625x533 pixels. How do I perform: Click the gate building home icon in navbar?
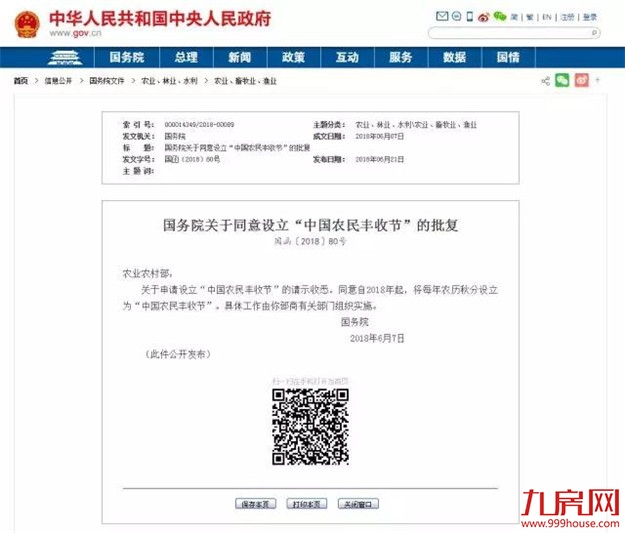(65, 57)
